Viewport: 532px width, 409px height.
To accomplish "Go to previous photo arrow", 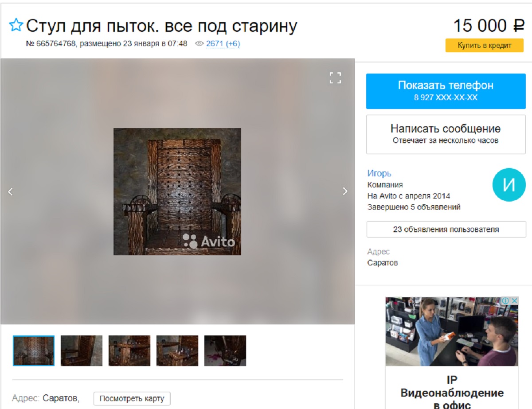I will tap(11, 191).
